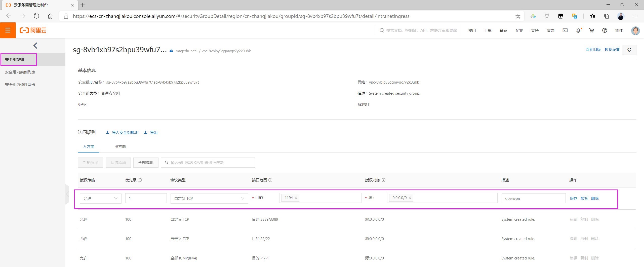The width and height of the screenshot is (644, 267).
Task: Switch language via 简体
Action: [x=619, y=30]
